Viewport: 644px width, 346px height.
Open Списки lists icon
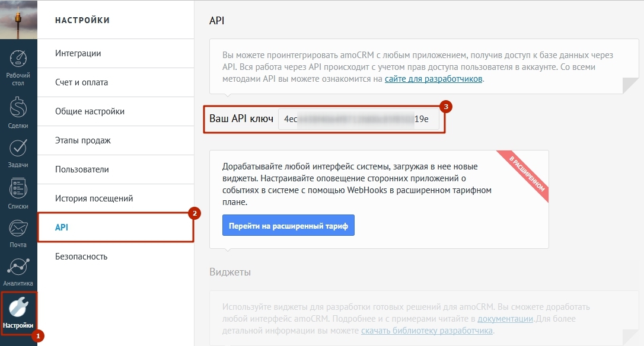(18, 190)
